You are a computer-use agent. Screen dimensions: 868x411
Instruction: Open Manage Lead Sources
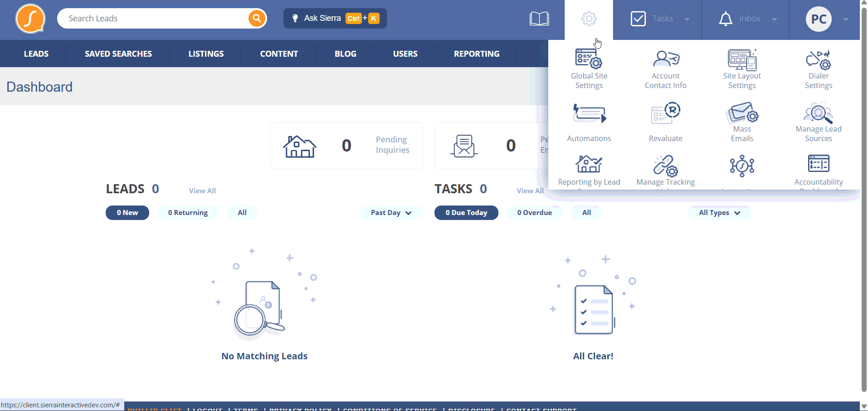point(818,122)
